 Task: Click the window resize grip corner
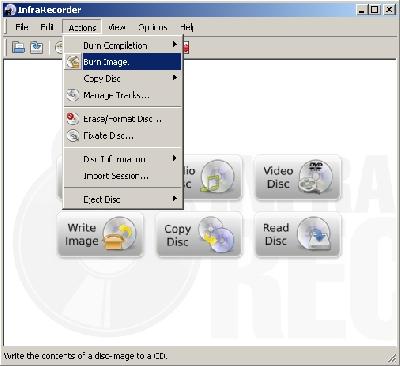pos(391,357)
